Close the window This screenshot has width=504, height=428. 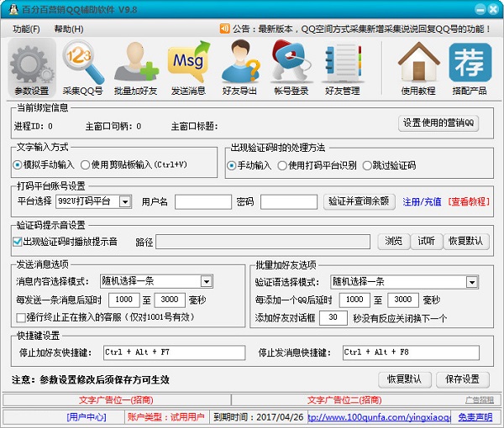[x=493, y=9]
